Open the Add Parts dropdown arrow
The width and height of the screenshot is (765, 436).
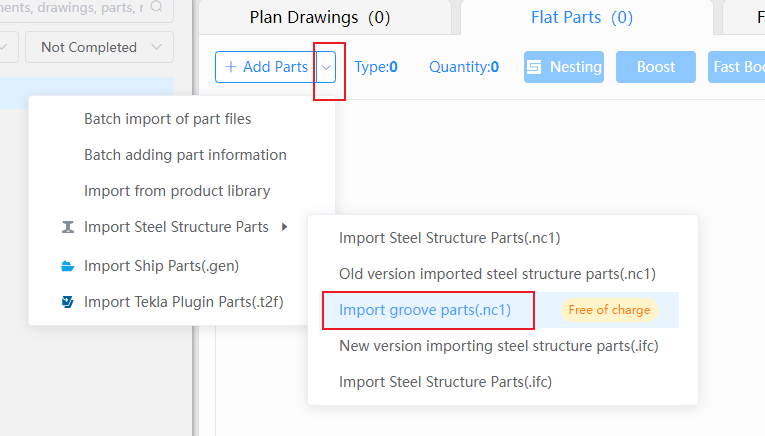pos(326,67)
